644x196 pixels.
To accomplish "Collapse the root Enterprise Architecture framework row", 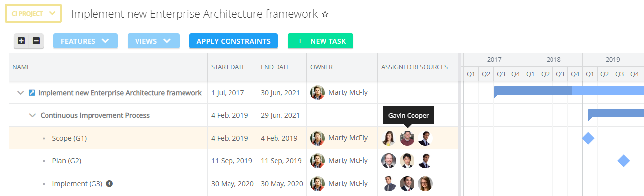I will (21, 93).
